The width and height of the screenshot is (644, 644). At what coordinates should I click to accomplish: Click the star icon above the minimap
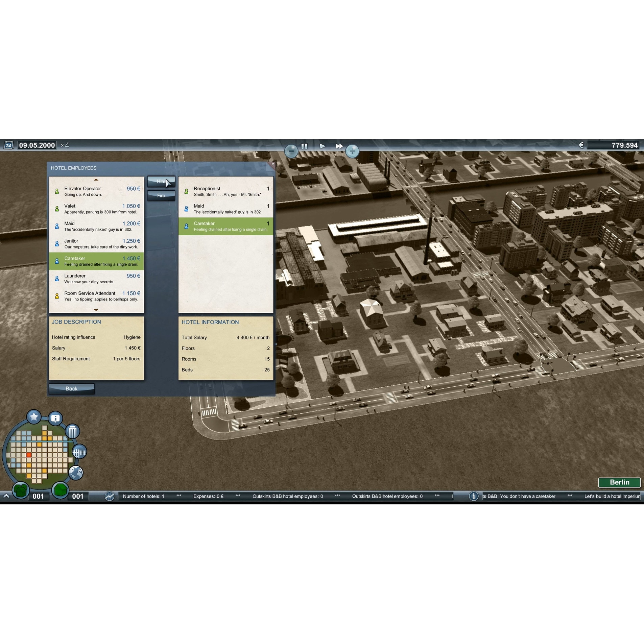[x=34, y=417]
